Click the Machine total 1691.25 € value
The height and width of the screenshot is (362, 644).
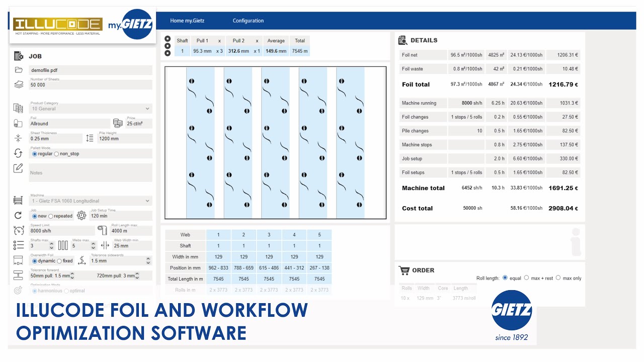pos(563,188)
